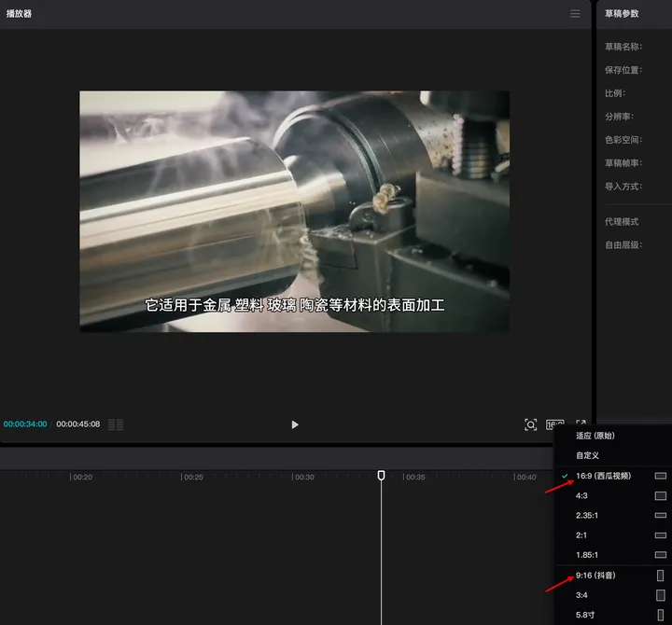Click the timeline playhead marker

(x=381, y=476)
